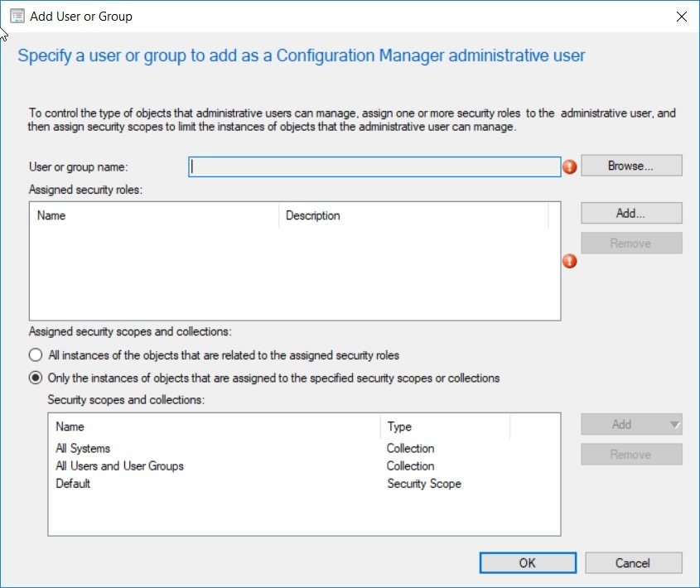Click the error icon beside security roles list
Viewport: 700px width, 588px height.
(x=570, y=261)
